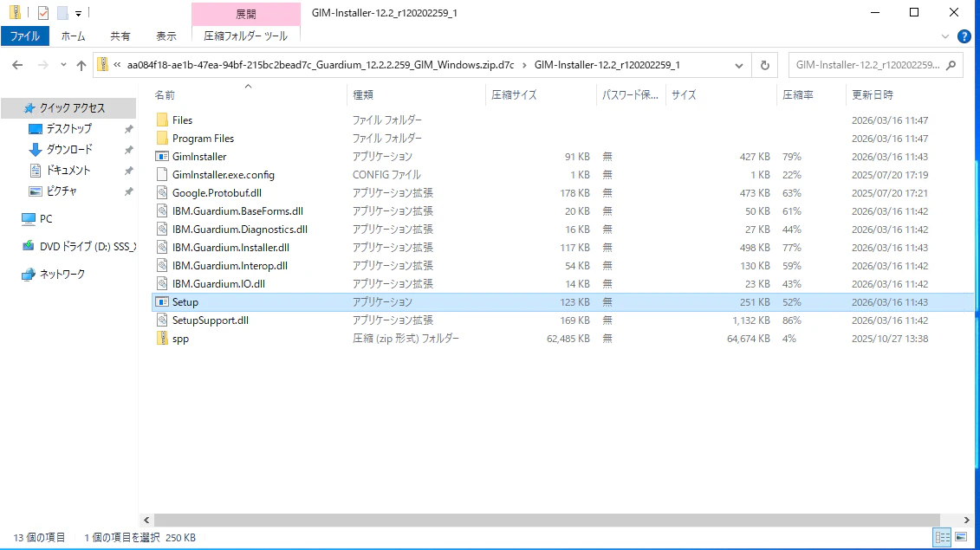Open the 圧縮フォルダー ツール tab
980x550 pixels.
coord(245,36)
